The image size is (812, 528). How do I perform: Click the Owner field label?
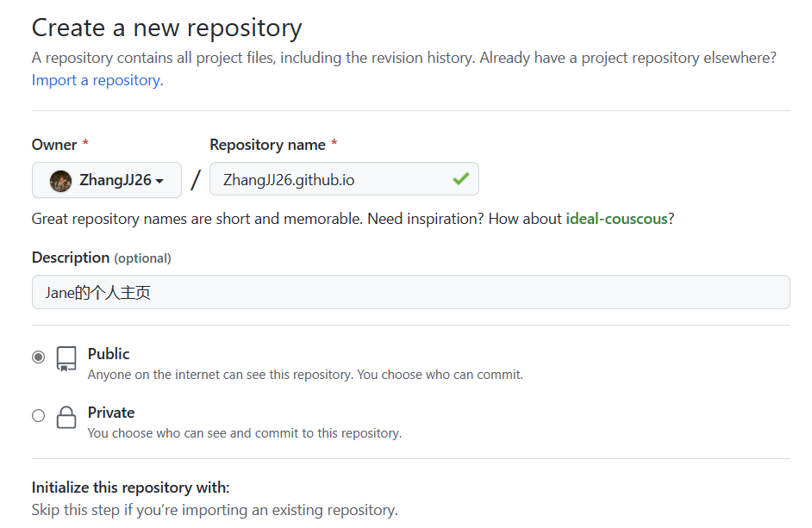click(54, 145)
